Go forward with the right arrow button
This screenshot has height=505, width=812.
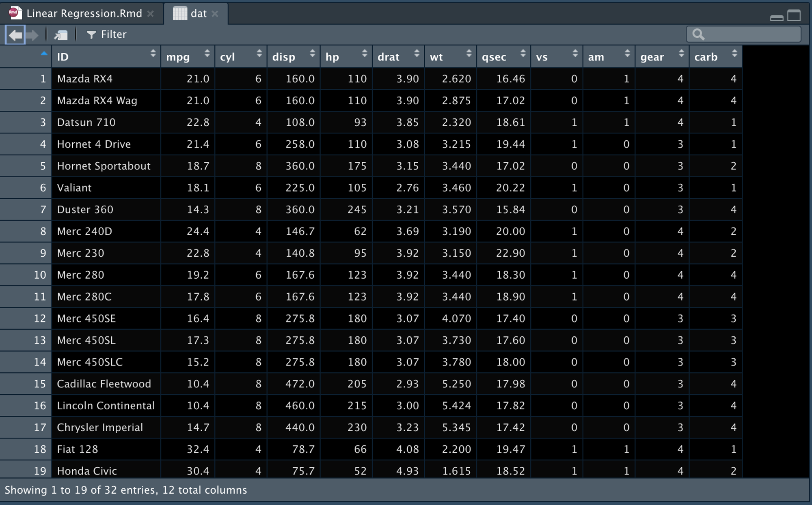pyautogui.click(x=32, y=35)
